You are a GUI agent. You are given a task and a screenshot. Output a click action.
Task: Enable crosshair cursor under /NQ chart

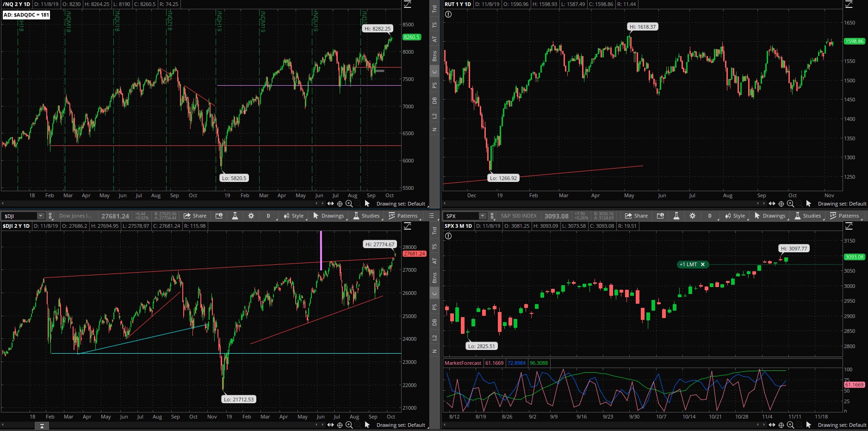click(340, 204)
